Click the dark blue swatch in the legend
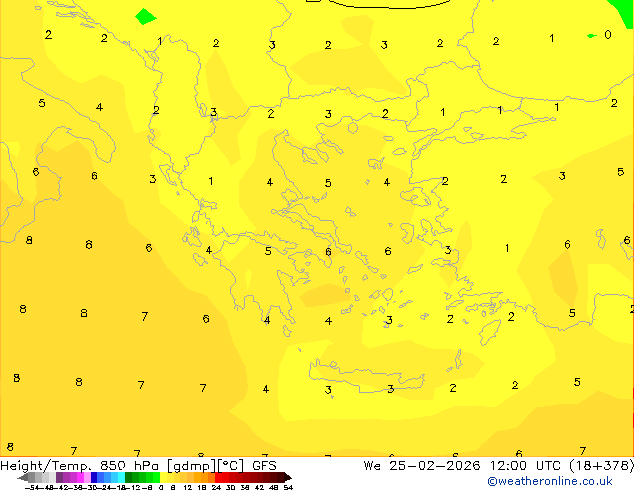Screen dimensions: 634x490 click(x=94, y=477)
